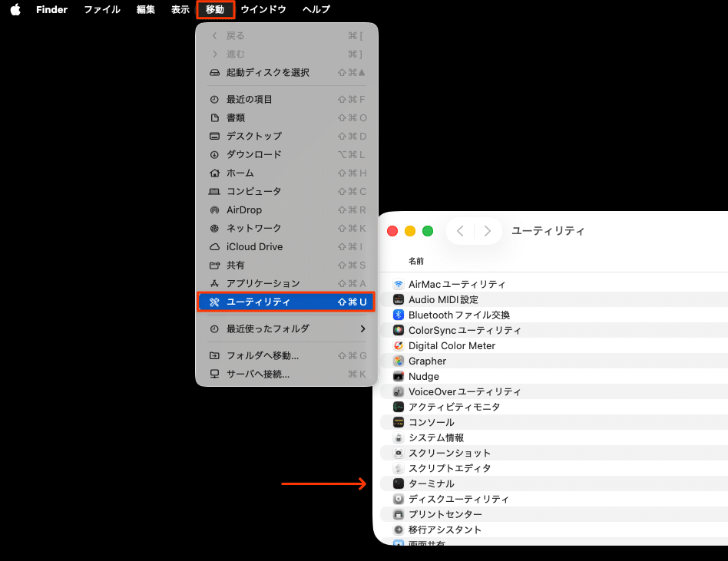Click the back chevron in Finder window
Viewport: 728px width, 561px height.
click(460, 231)
